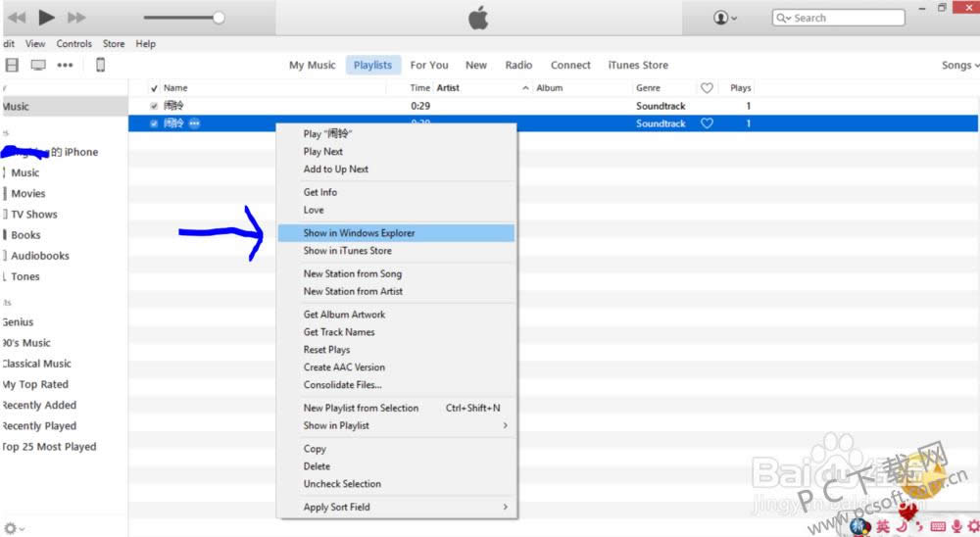Select Create AAC Version in the context menu

pyautogui.click(x=344, y=366)
